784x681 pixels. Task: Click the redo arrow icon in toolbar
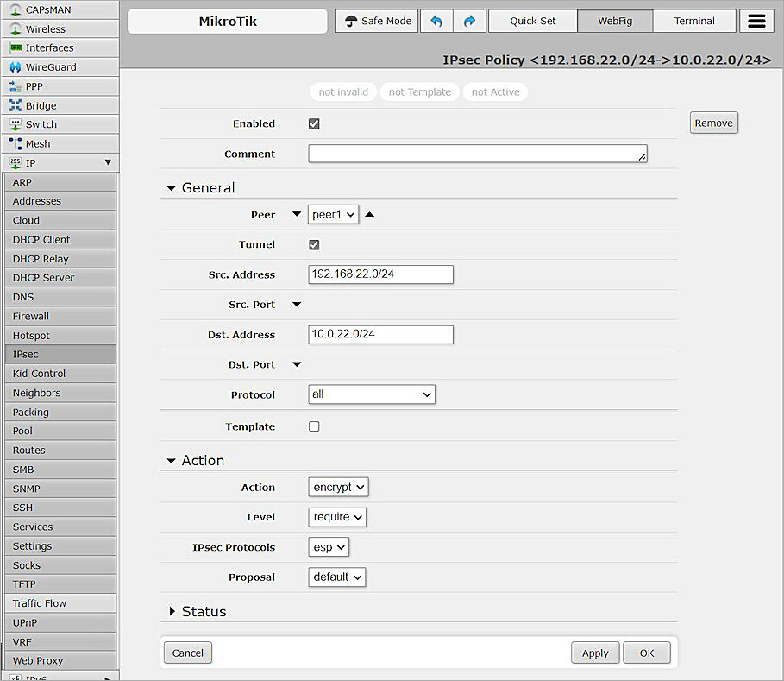[469, 22]
